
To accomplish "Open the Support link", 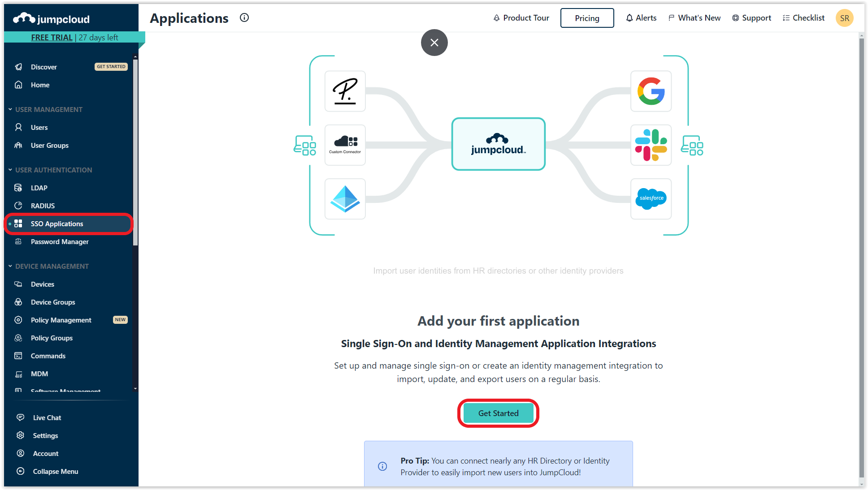I will tap(751, 18).
